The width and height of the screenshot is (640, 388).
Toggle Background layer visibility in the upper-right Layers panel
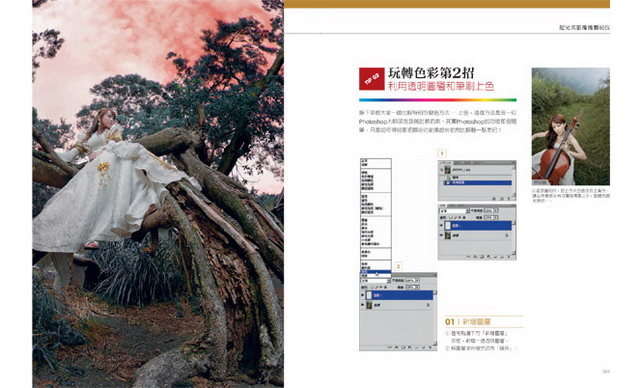(x=441, y=235)
